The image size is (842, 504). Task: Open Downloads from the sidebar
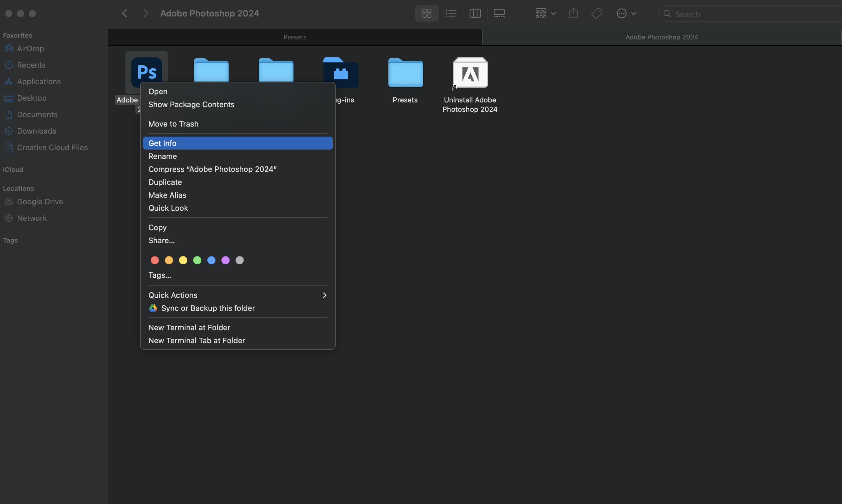(x=36, y=131)
